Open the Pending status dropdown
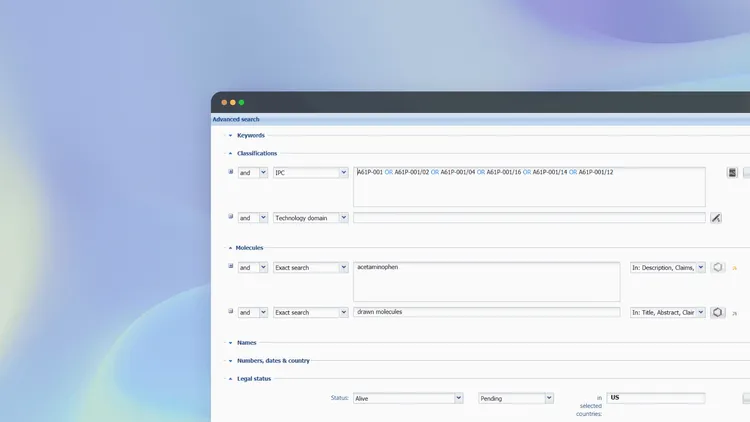750x422 pixels. [516, 398]
